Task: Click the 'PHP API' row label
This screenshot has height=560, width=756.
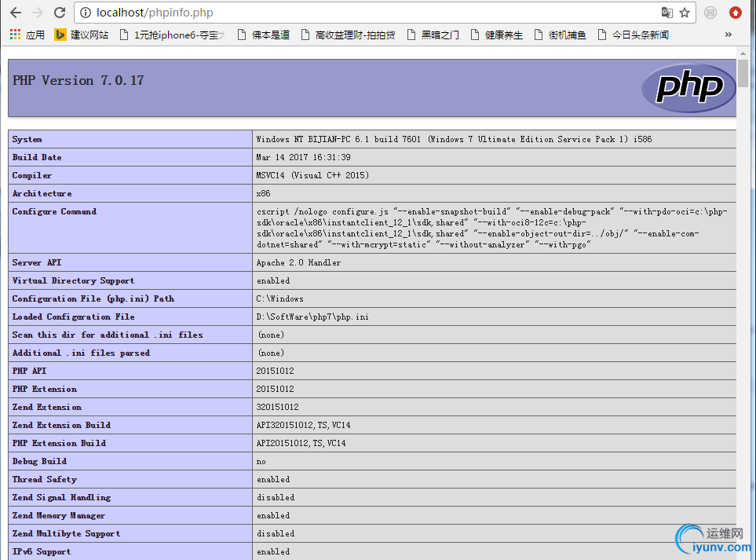Action: click(x=29, y=371)
